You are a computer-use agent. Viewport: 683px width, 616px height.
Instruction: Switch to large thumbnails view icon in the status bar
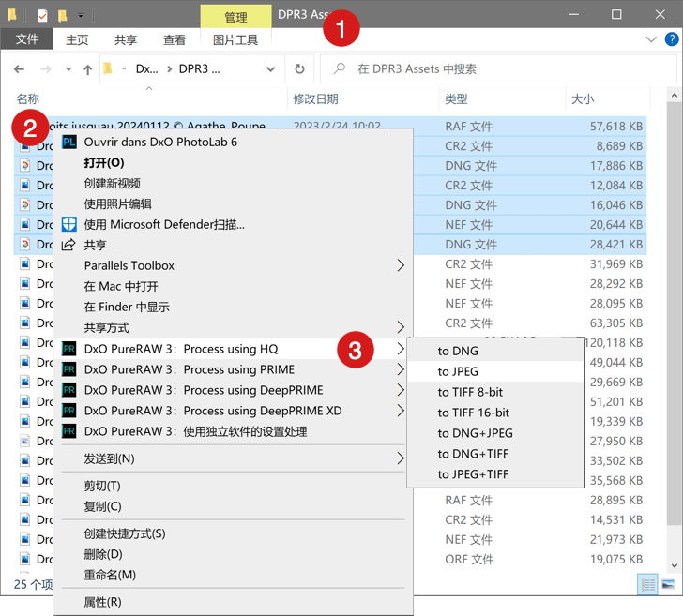(x=668, y=585)
